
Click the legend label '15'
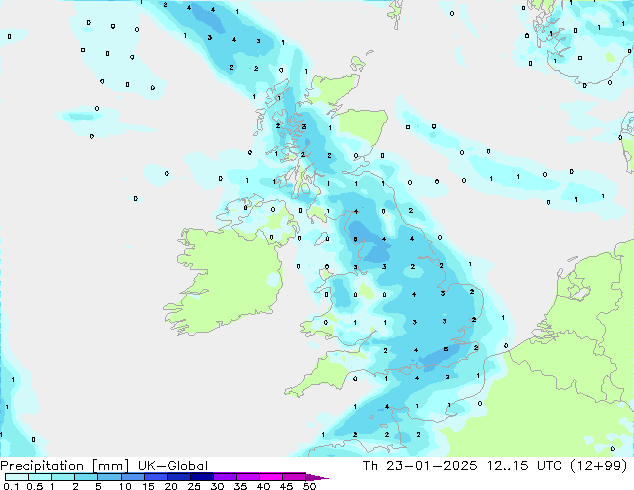148,486
